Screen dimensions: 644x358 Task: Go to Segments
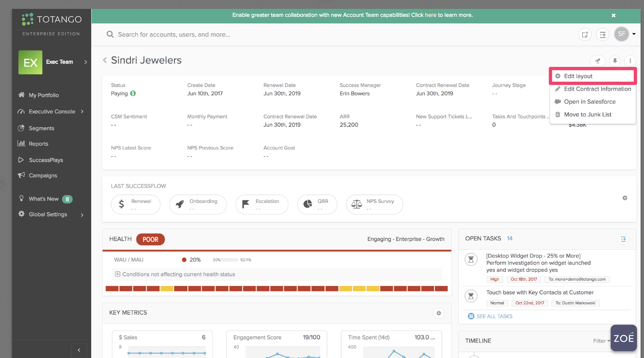click(41, 128)
